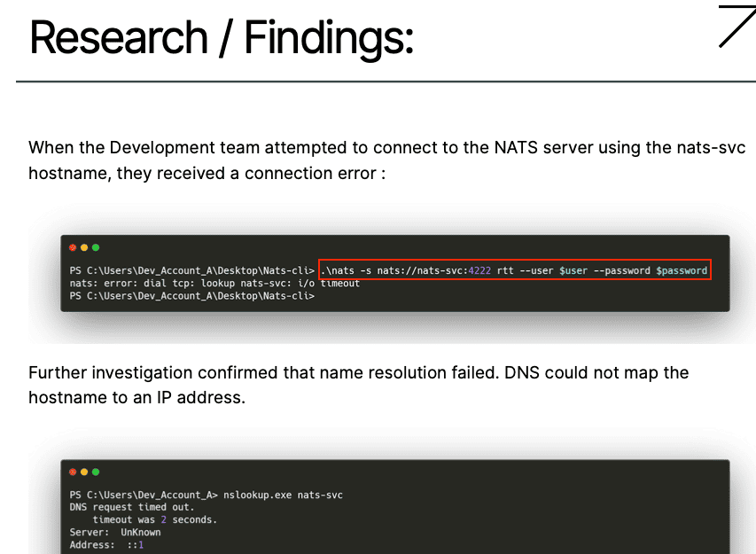The image size is (756, 554).
Task: Click the red-outlined nats rtt command
Action: 514,270
